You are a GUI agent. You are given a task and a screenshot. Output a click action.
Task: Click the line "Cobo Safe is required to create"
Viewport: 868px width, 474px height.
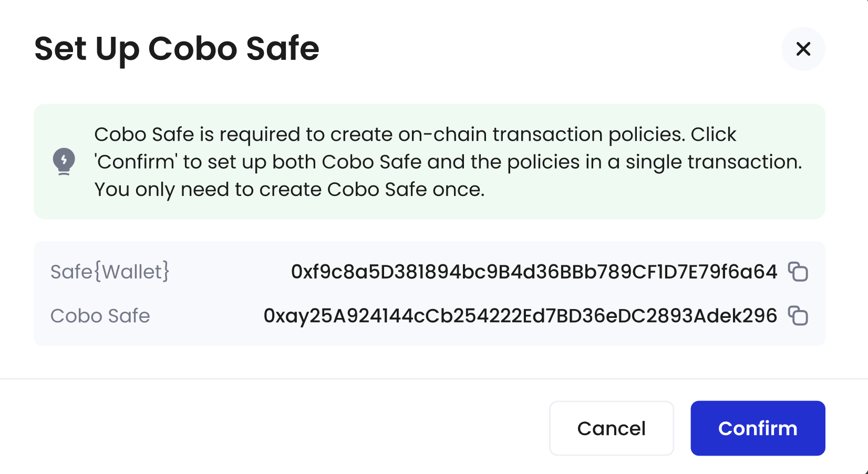coord(415,135)
